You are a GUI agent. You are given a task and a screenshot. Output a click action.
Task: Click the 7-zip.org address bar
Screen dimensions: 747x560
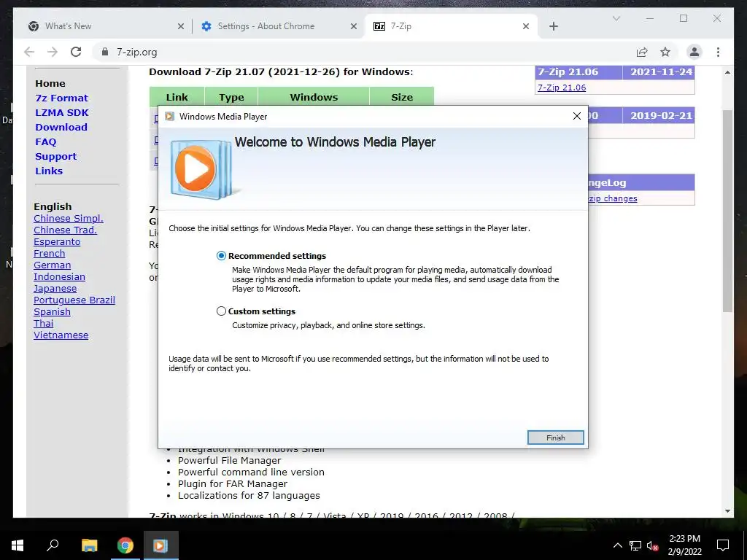[362, 52]
